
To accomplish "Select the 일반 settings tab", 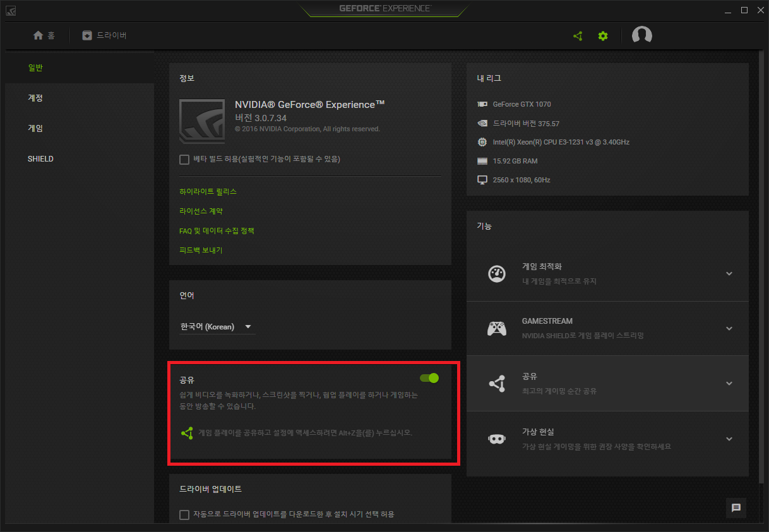I will coord(80,68).
